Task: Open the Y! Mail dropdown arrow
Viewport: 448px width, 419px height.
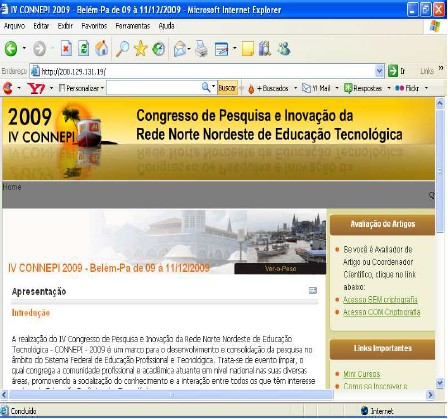Action: point(337,88)
